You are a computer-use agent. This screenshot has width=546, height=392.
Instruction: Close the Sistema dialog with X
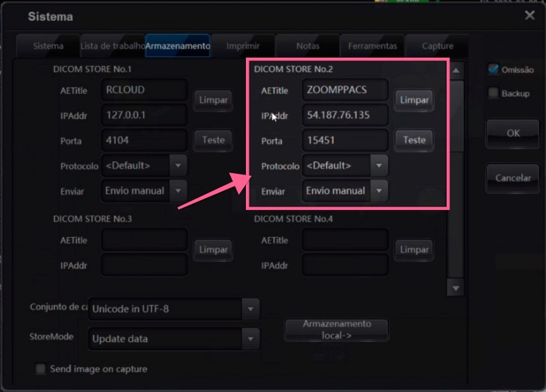click(529, 15)
